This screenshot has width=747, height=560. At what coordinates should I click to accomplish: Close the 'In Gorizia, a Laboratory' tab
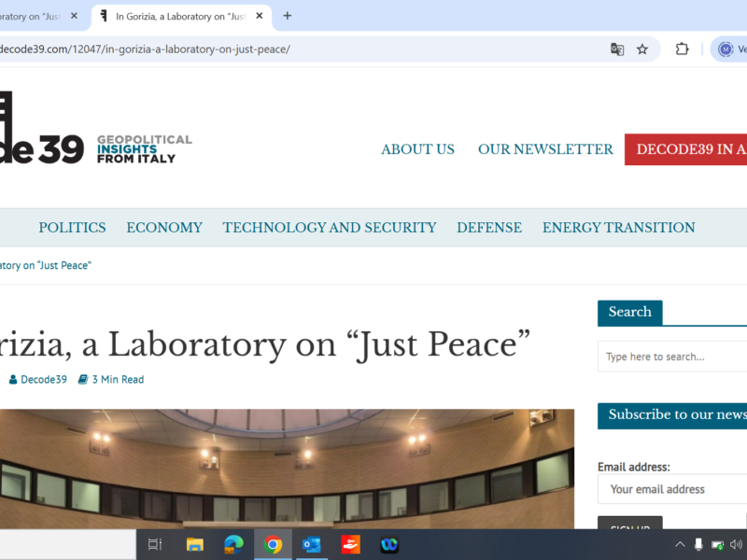click(x=260, y=16)
